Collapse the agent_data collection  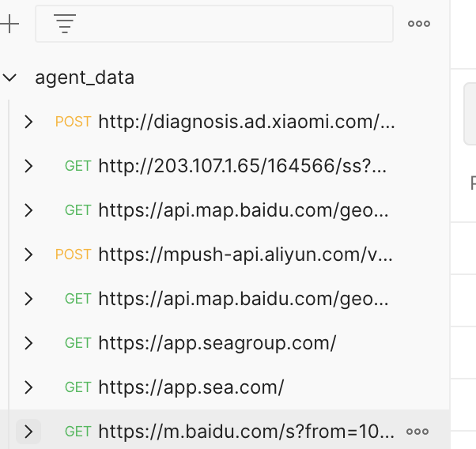[10, 77]
